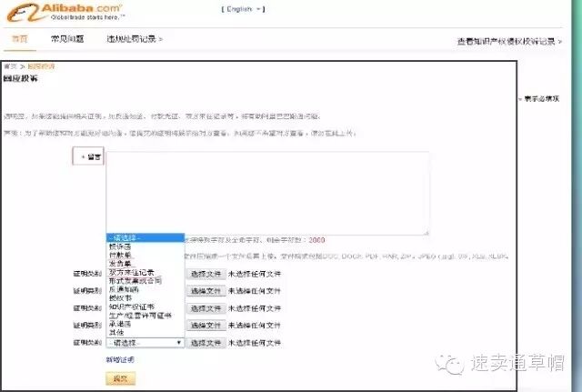Select the highlighted --请选择-- option

click(145, 237)
